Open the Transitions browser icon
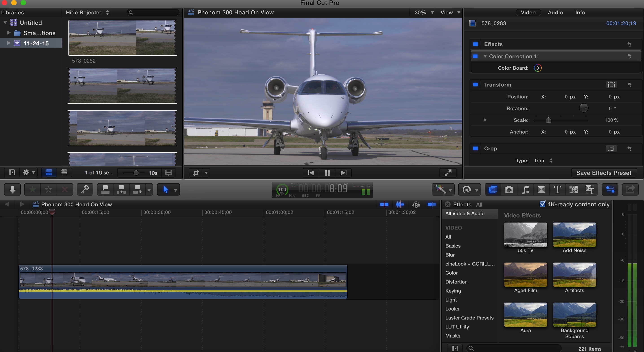 [541, 189]
